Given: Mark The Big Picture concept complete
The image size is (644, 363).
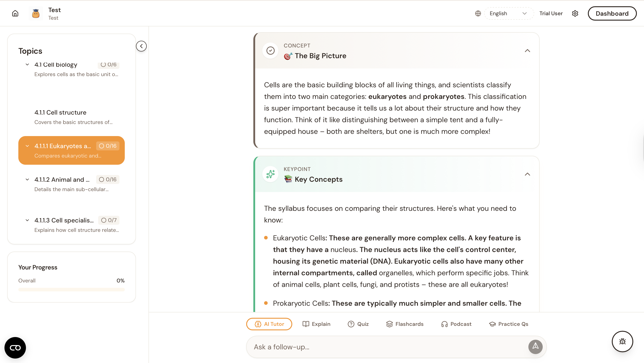Looking at the screenshot, I should [x=270, y=51].
